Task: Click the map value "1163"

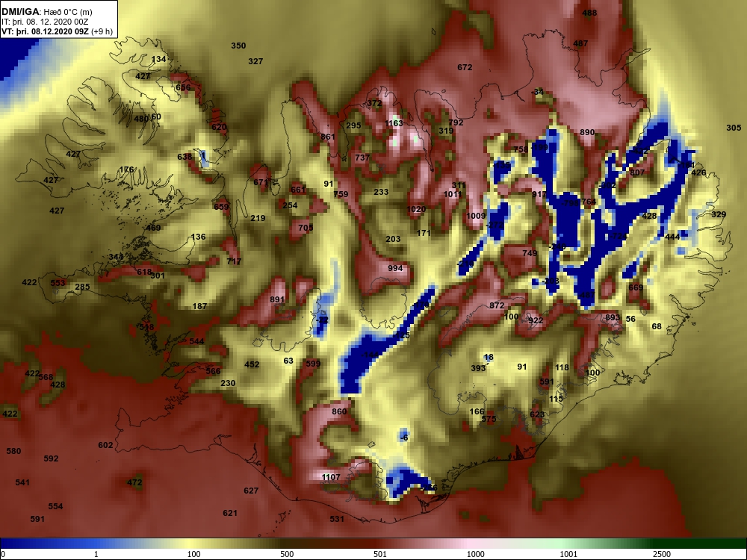Action: point(394,123)
